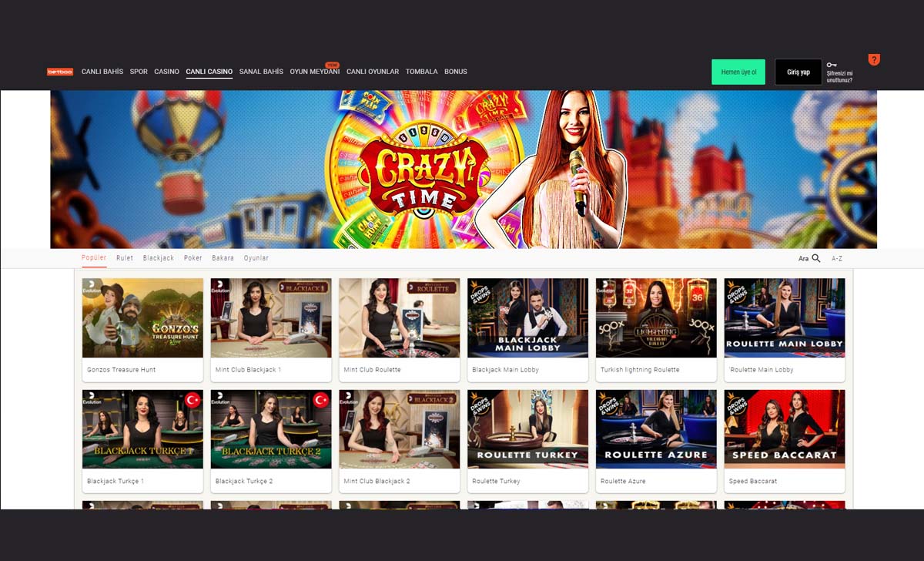Image resolution: width=924 pixels, height=561 pixels.
Task: Click the key icon for forgotten password
Action: pos(832,65)
